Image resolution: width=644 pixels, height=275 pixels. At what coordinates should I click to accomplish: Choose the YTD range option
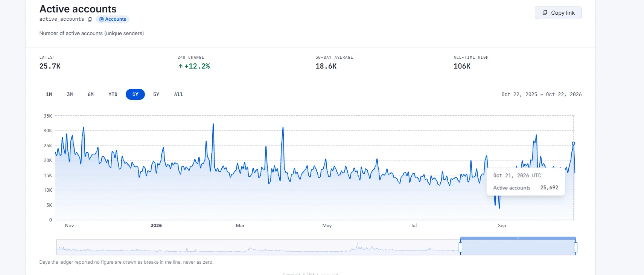coord(113,94)
